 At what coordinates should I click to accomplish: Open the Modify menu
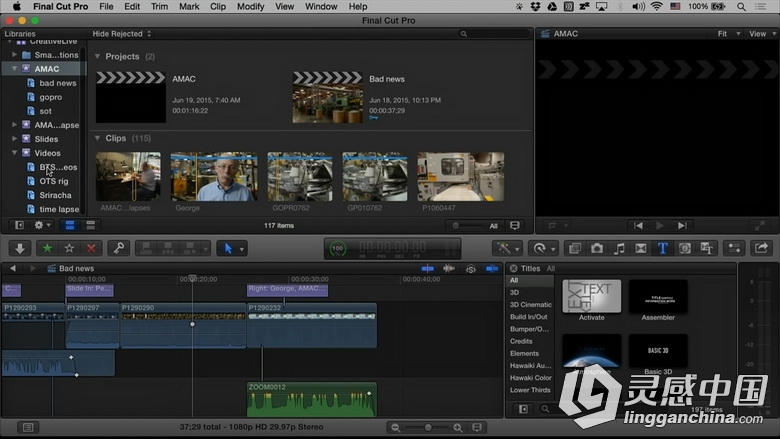(x=250, y=6)
